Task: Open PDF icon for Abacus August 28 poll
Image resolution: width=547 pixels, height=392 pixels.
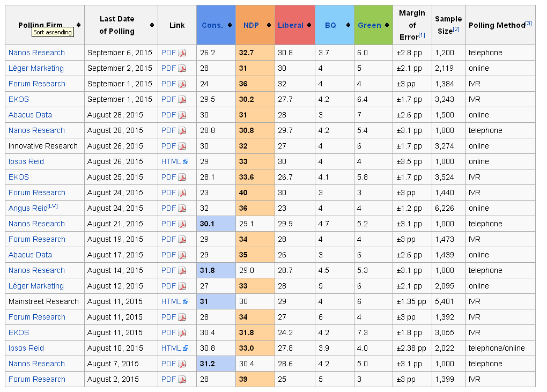Action: coord(182,115)
